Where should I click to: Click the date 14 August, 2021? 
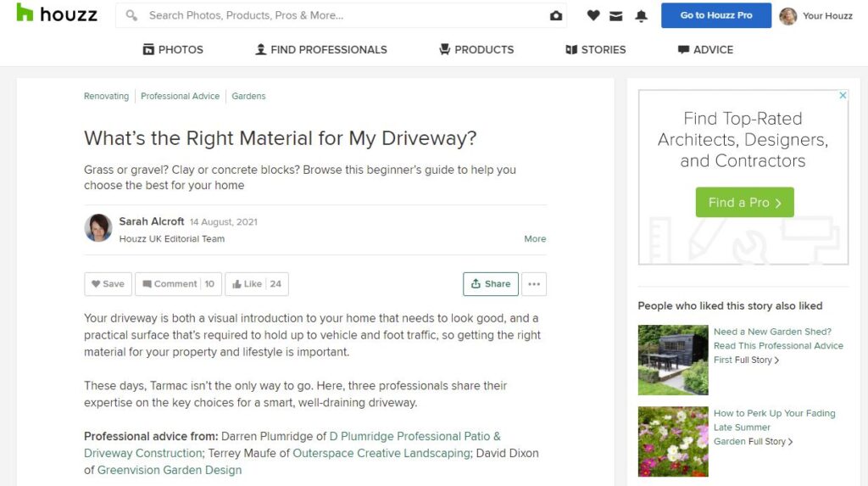click(x=224, y=222)
